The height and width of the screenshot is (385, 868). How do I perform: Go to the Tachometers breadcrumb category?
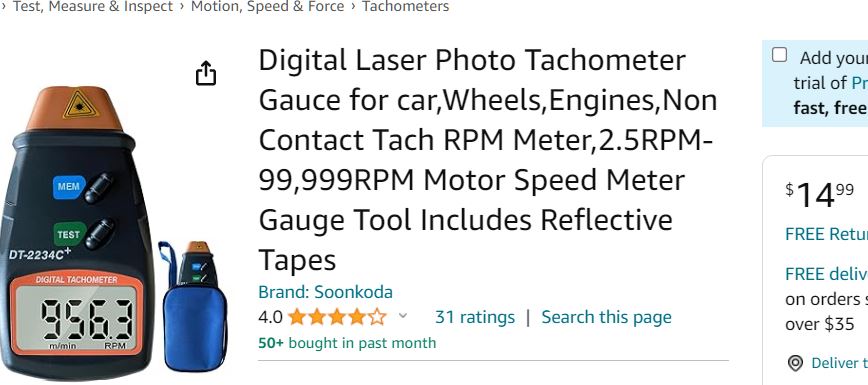(x=405, y=7)
